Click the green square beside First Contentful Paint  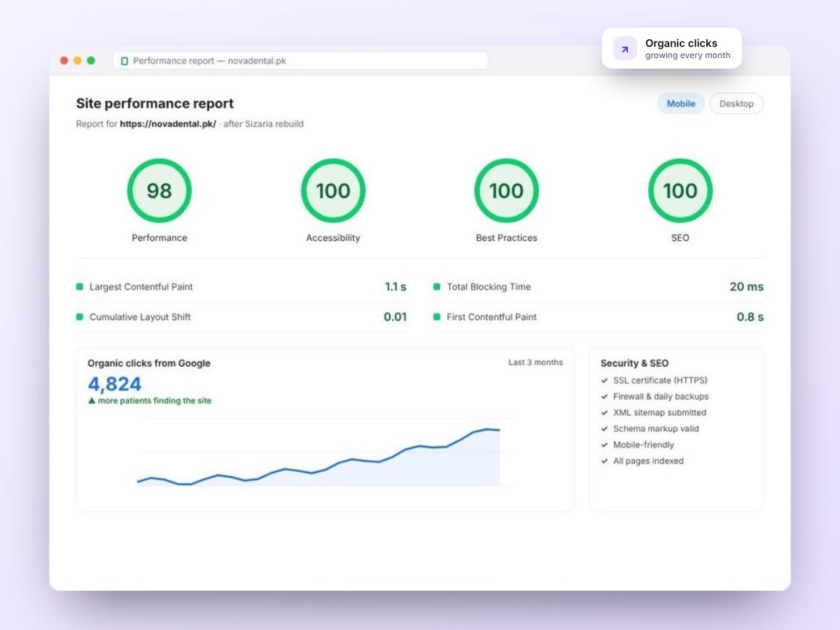tap(437, 316)
